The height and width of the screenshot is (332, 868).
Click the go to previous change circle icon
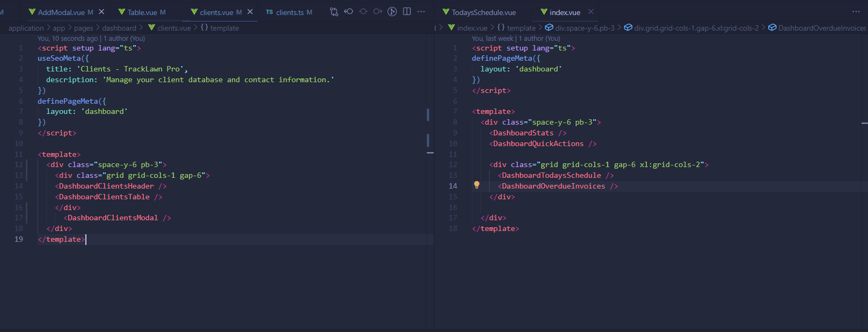click(x=363, y=12)
